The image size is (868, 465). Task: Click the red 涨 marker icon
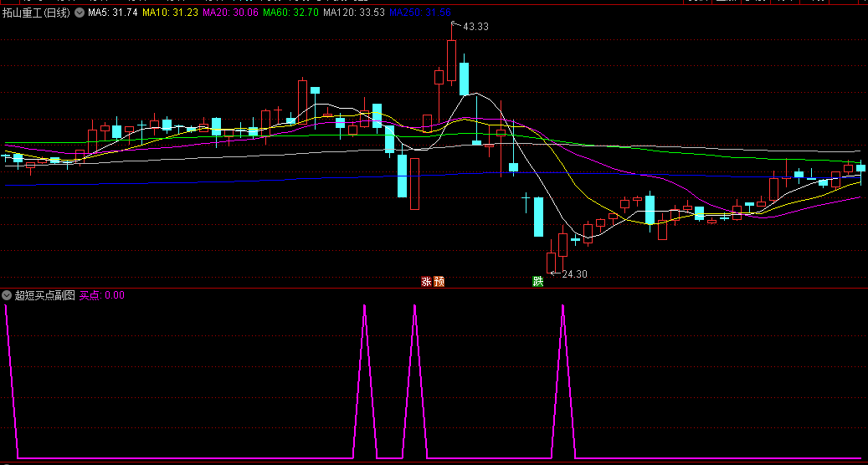pos(426,282)
